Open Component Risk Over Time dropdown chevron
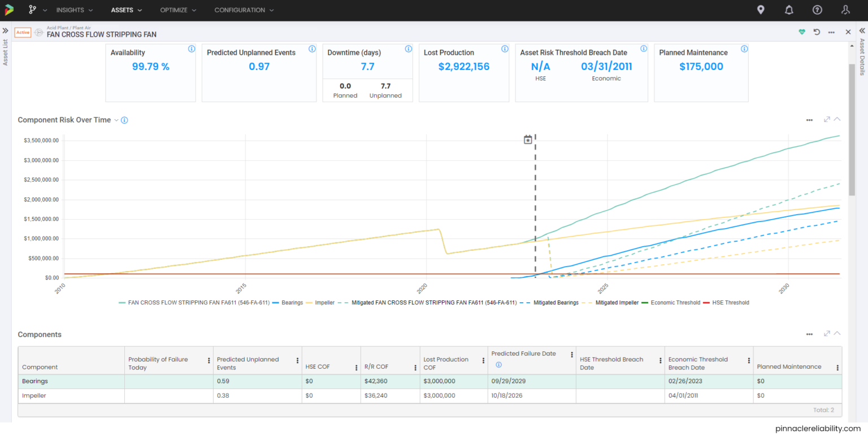Screen dimensions: 868x436 pos(116,120)
